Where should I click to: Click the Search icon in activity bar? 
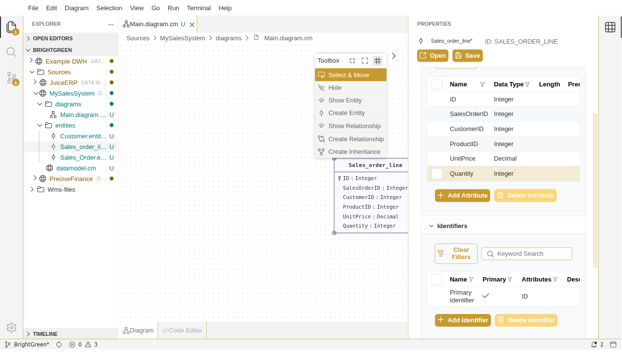[11, 52]
